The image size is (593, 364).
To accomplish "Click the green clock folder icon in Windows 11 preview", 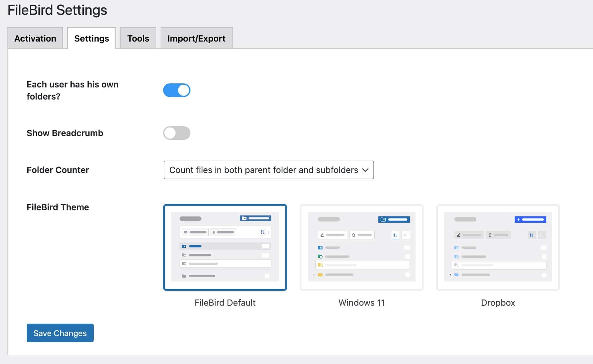I will (320, 256).
